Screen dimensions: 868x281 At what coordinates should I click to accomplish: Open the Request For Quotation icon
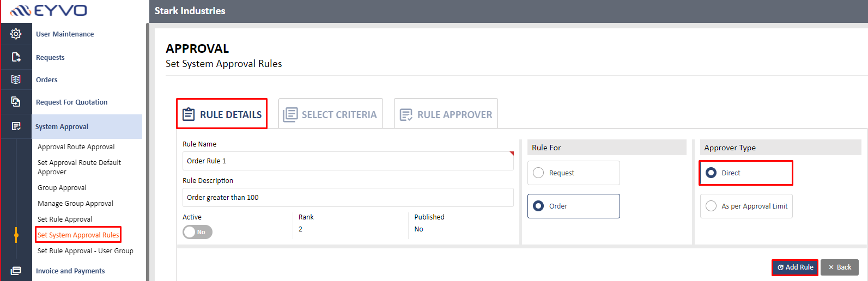tap(16, 102)
